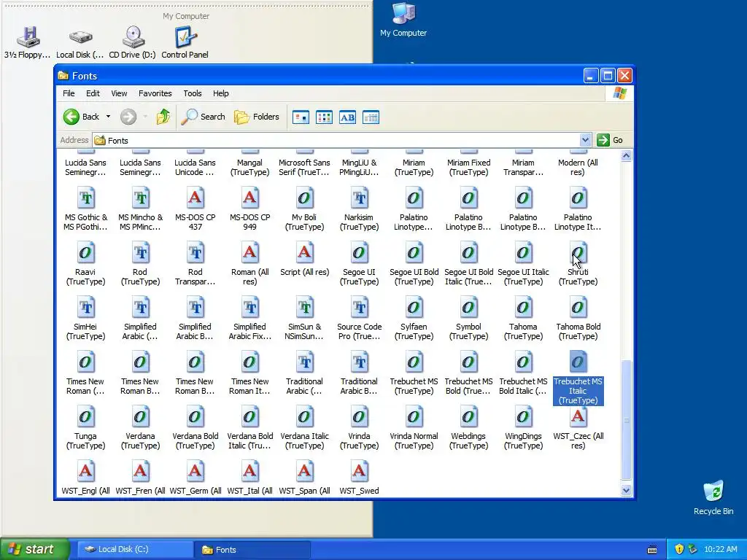Click the Mangal (TrueType) label
The width and height of the screenshot is (747, 560).
point(249,167)
